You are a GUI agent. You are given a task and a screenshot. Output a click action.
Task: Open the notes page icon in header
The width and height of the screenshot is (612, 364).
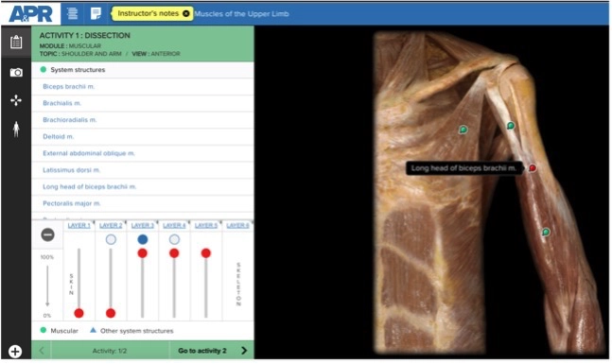click(x=96, y=13)
